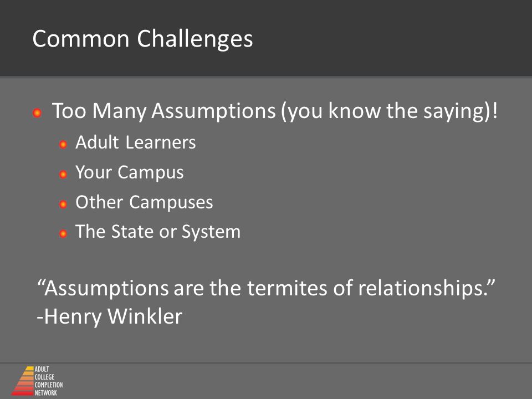Click the word COLLEGE in the footer logo
This screenshot has height=399, width=532.
coord(44,377)
